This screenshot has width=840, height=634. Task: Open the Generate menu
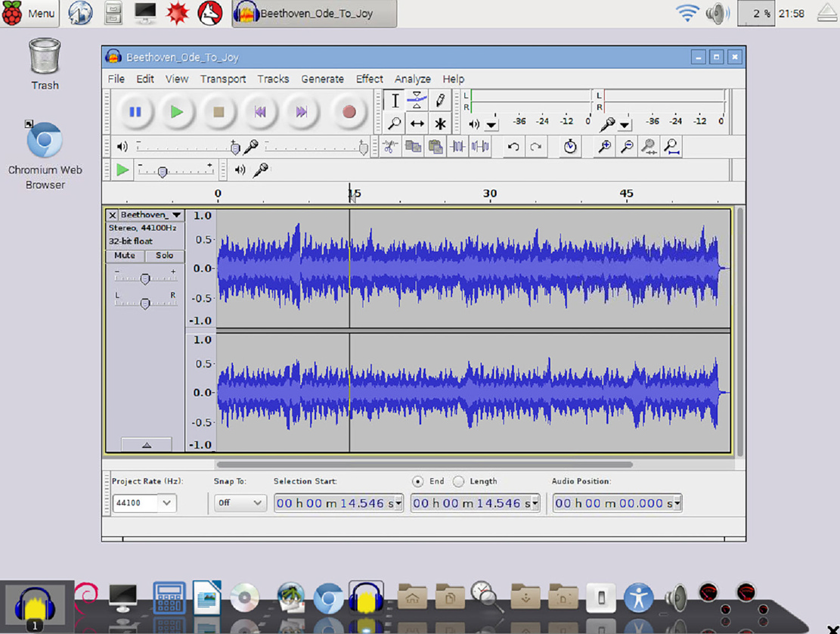point(323,79)
